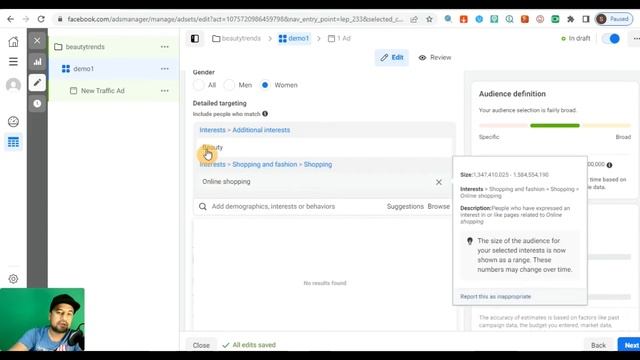Open the browser extensions puzzle icon

pos(570,19)
